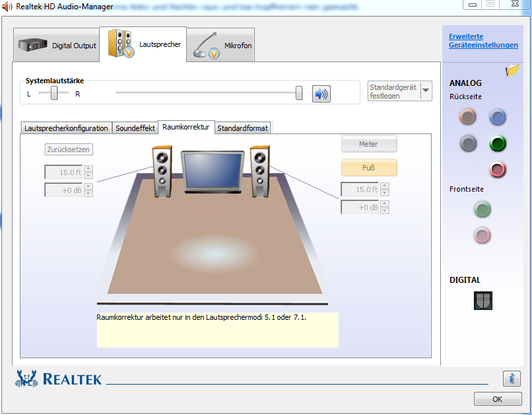The image size is (532, 415).
Task: Increase left speaker distance with up arrow
Action: tap(88, 169)
